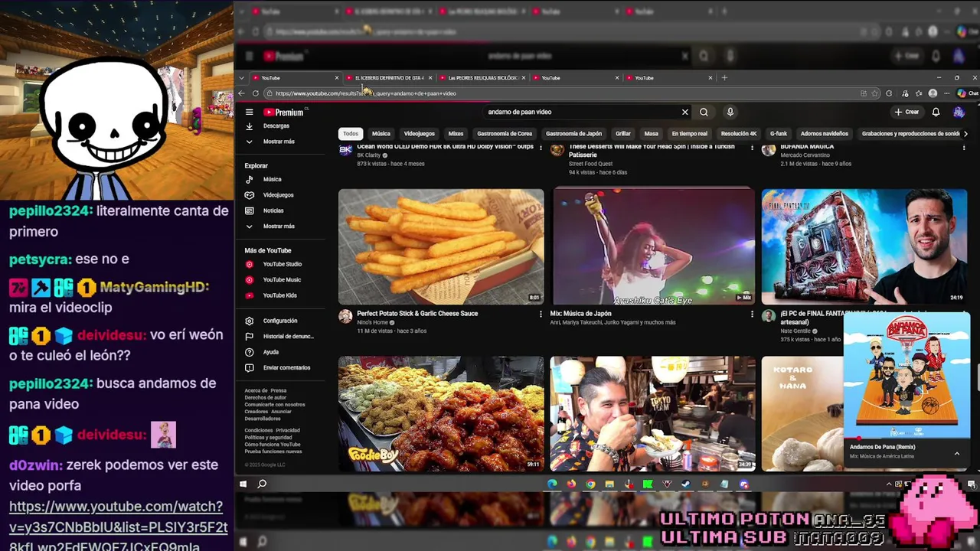This screenshot has width=980, height=551.
Task: Open Nate Gentile Final Fantasy PC thumbnail
Action: pos(864,246)
